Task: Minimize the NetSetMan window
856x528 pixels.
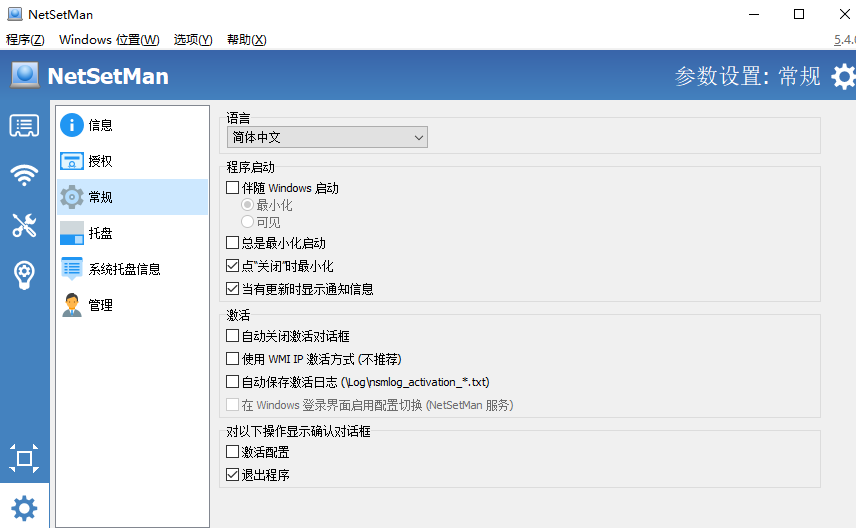Action: pos(754,14)
